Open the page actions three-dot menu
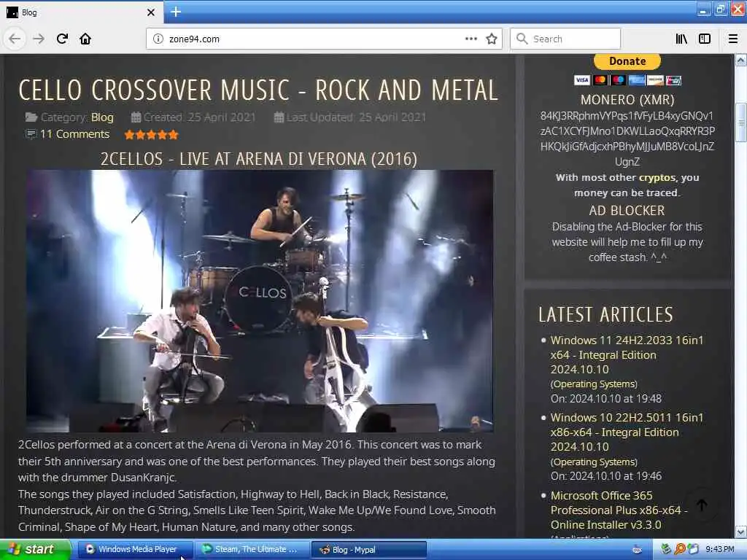This screenshot has height=560, width=747. [471, 39]
